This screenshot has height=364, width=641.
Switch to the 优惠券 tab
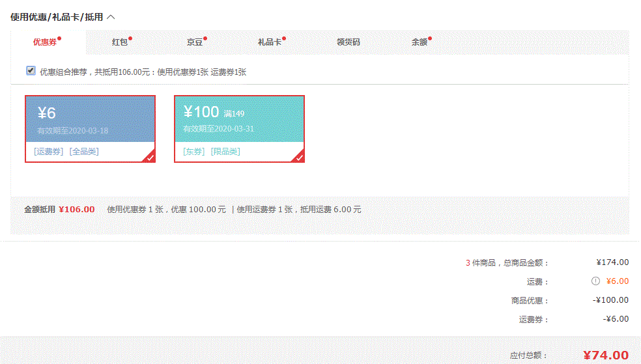45,42
